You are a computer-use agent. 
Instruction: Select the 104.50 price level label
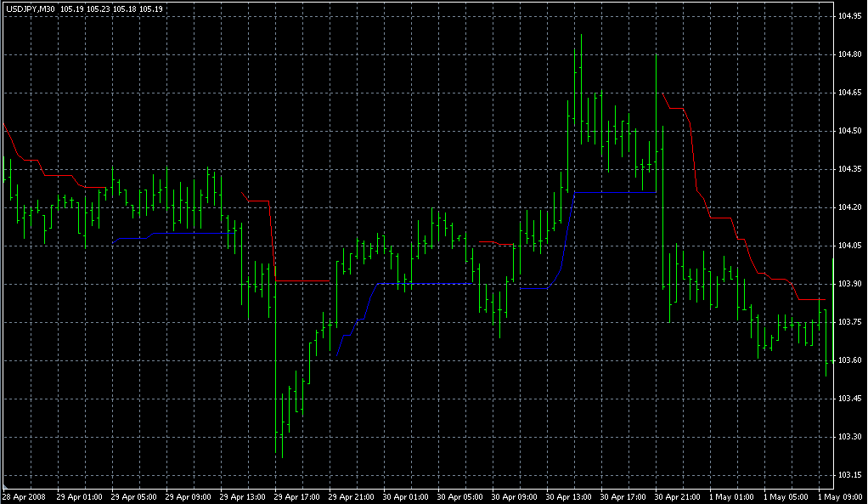point(850,131)
